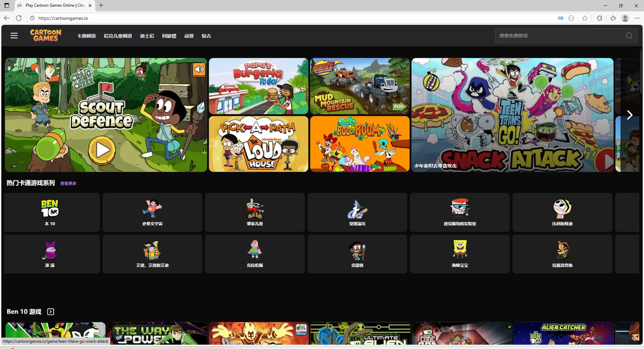Open the translate page icon in address bar
Screen dimensions: 644x349
pos(560,18)
